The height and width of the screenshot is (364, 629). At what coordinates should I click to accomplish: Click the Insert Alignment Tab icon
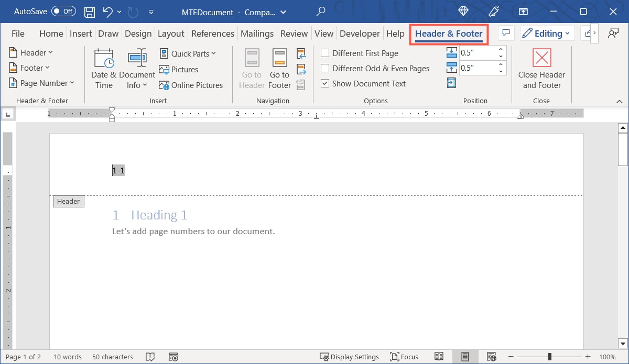(x=451, y=83)
